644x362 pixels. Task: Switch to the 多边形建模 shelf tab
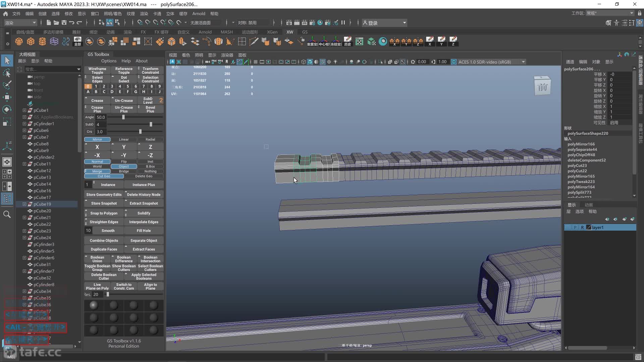click(x=53, y=32)
